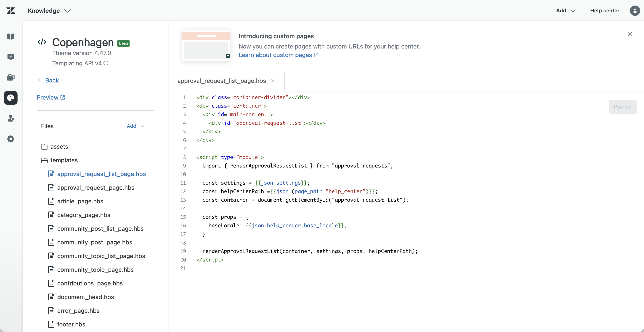
Task: Click line 8 script type module tag
Action: 230,157
